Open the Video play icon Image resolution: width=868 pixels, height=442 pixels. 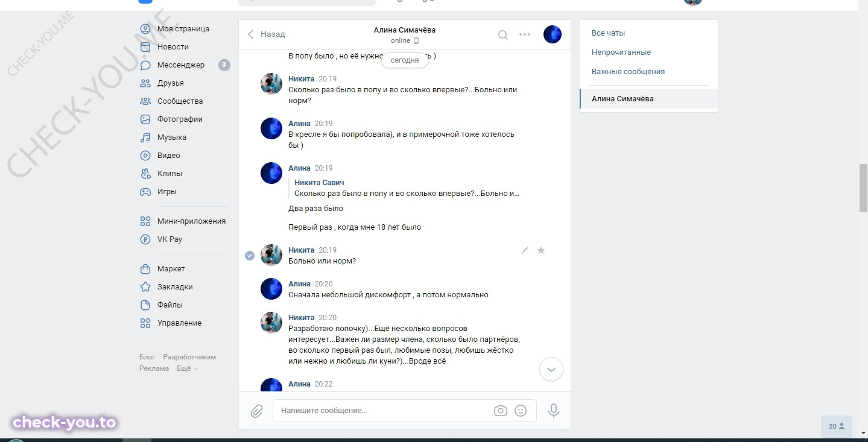pos(145,156)
